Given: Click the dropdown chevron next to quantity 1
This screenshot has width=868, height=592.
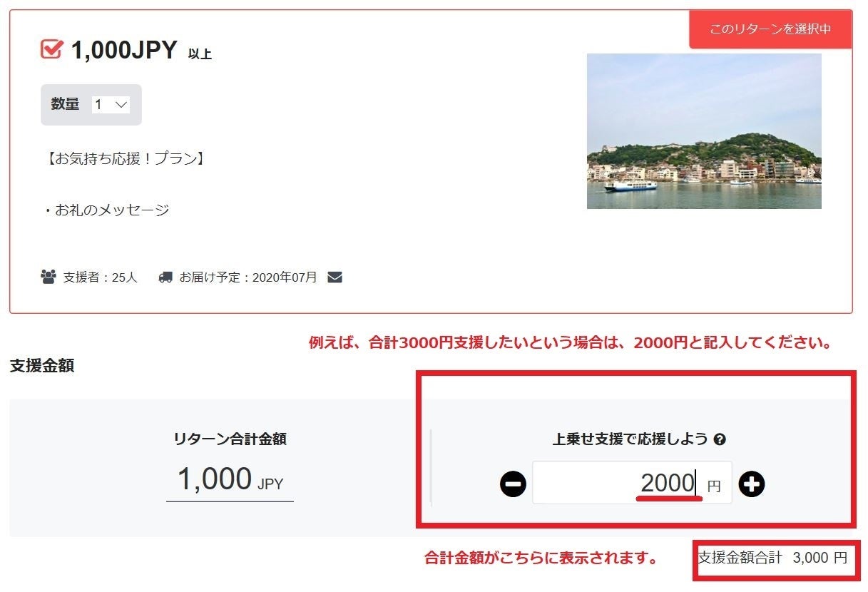Looking at the screenshot, I should click(121, 105).
